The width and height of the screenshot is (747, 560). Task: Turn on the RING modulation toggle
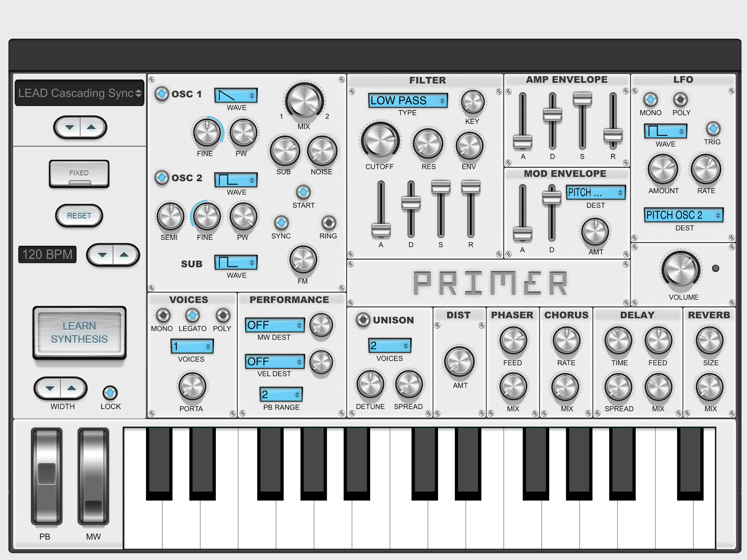point(328,223)
